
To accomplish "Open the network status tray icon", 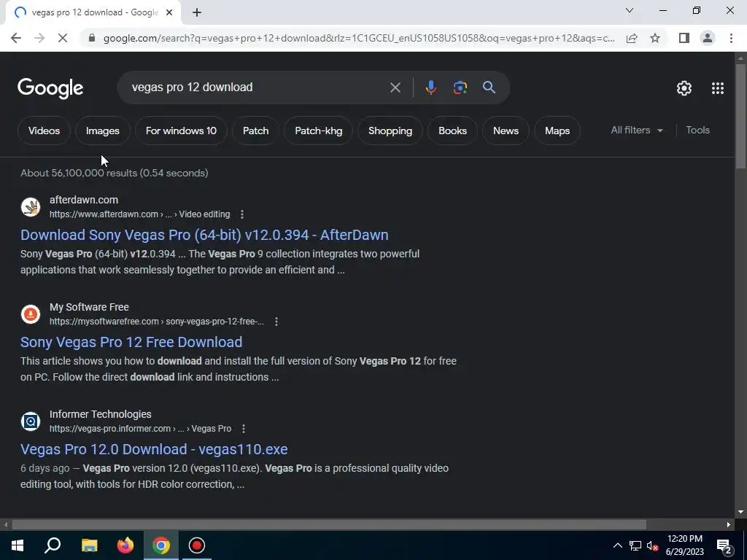I will pyautogui.click(x=635, y=545).
